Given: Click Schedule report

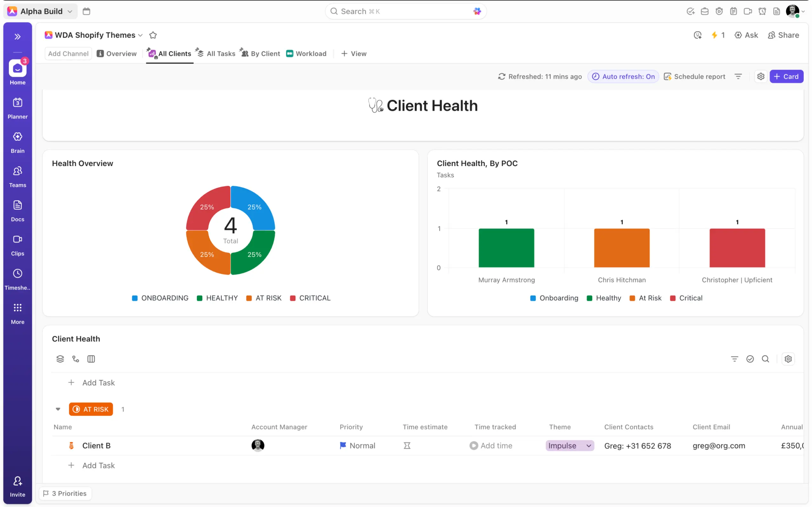Looking at the screenshot, I should (x=695, y=76).
